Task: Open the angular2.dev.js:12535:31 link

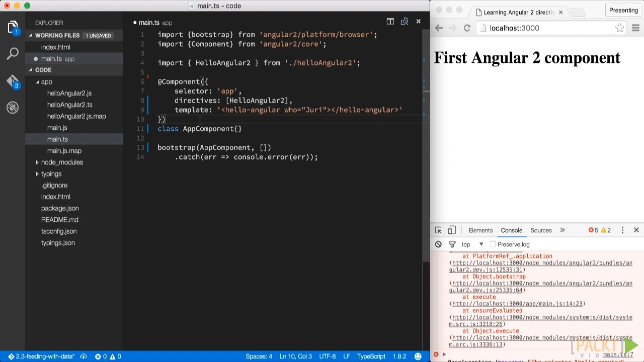Action: tap(541, 266)
